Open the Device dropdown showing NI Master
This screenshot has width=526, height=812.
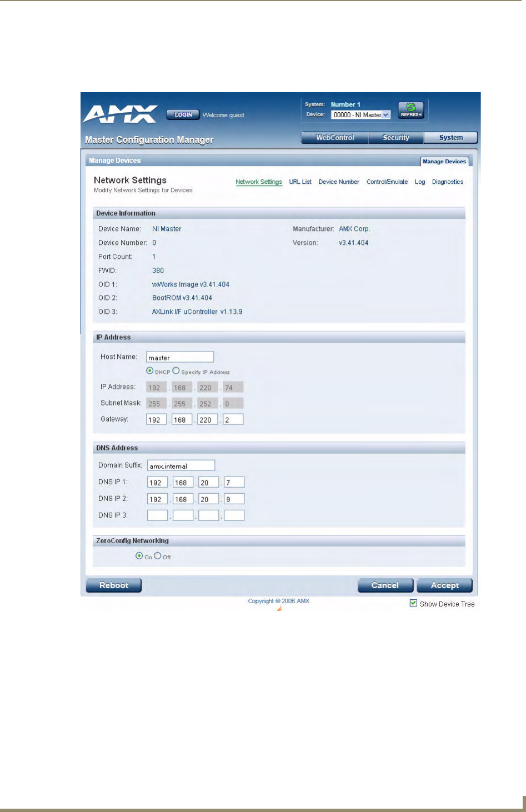click(x=361, y=115)
